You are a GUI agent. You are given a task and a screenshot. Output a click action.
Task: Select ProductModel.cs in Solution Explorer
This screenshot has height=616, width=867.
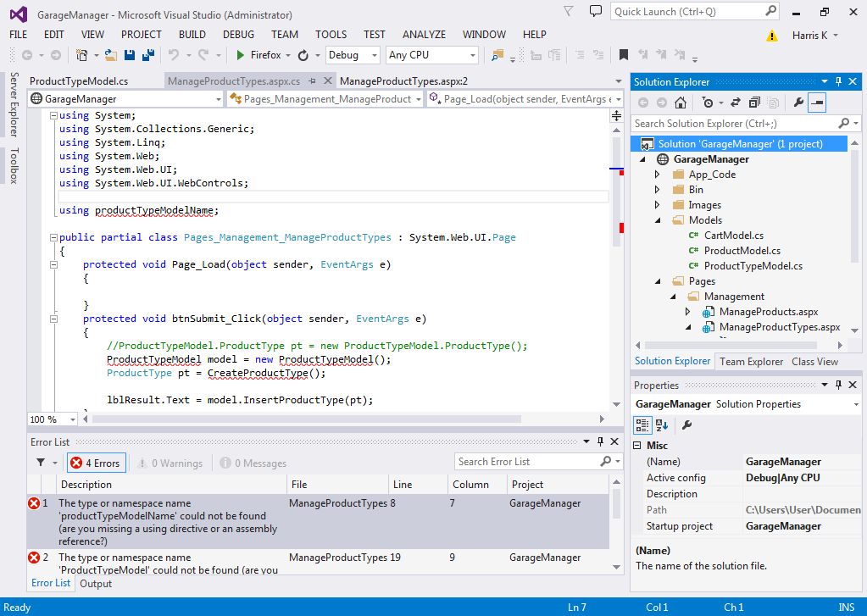click(742, 251)
